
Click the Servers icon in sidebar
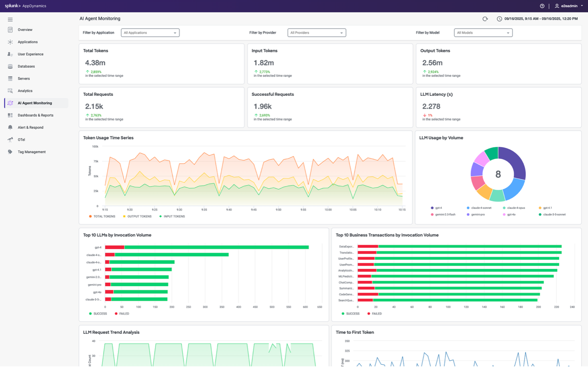point(10,79)
